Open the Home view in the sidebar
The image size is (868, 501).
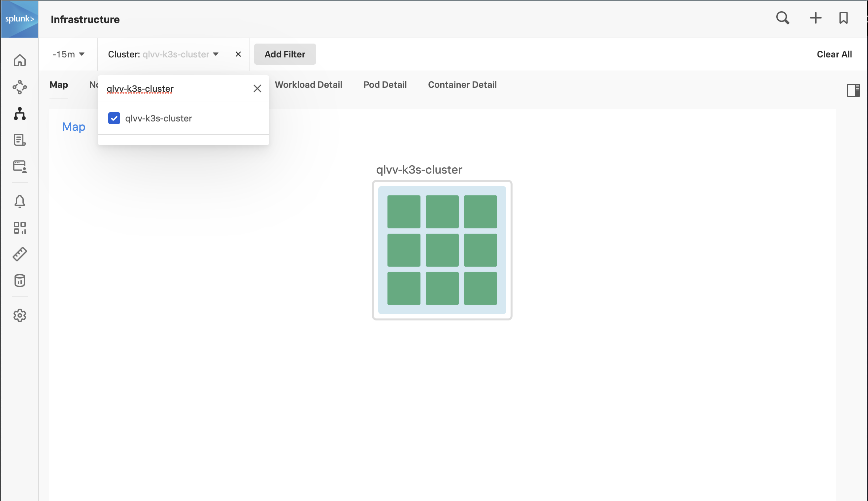click(x=19, y=60)
